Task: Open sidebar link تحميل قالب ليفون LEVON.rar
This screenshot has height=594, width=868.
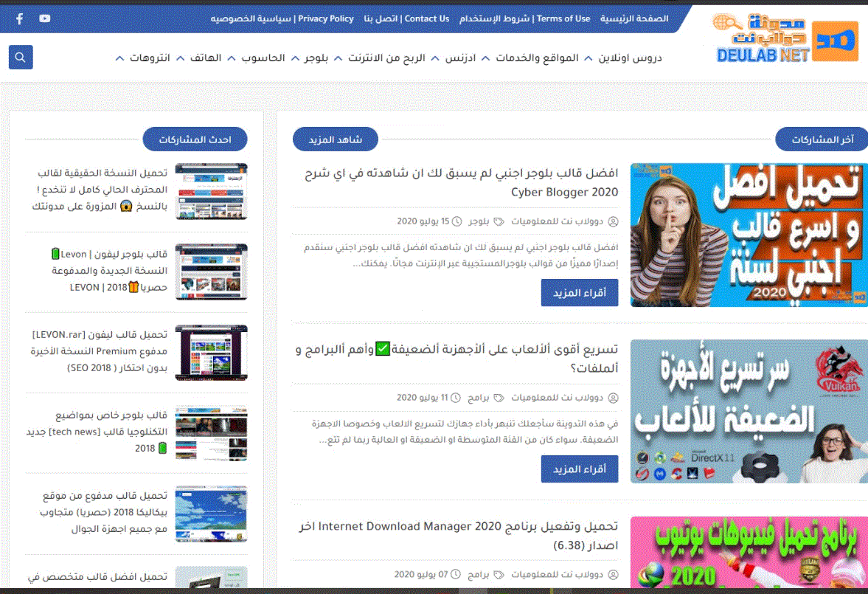Action: click(99, 350)
